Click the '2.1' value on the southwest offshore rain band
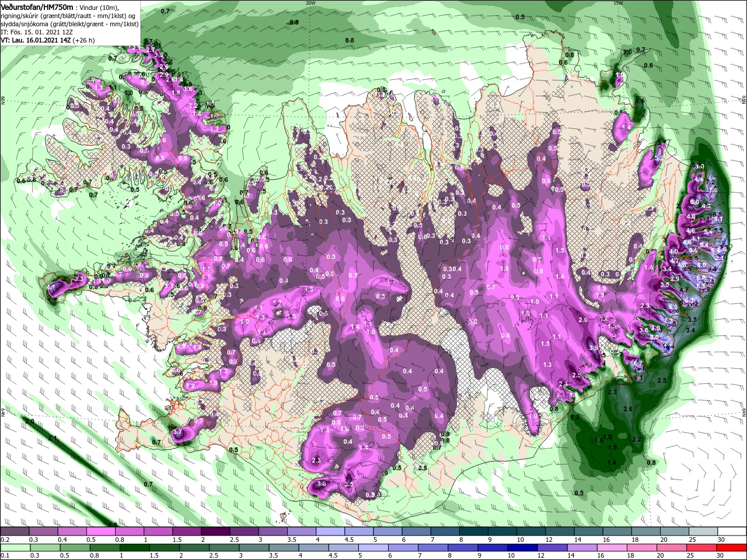The width and height of the screenshot is (747, 560). coord(53,438)
